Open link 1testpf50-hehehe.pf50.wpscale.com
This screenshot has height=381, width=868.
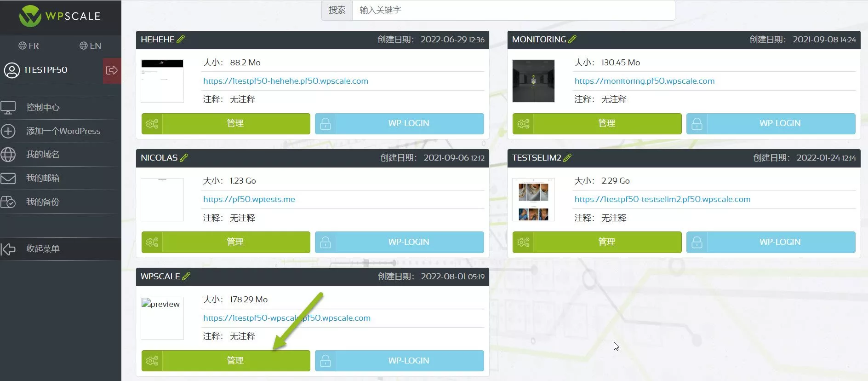coord(286,81)
